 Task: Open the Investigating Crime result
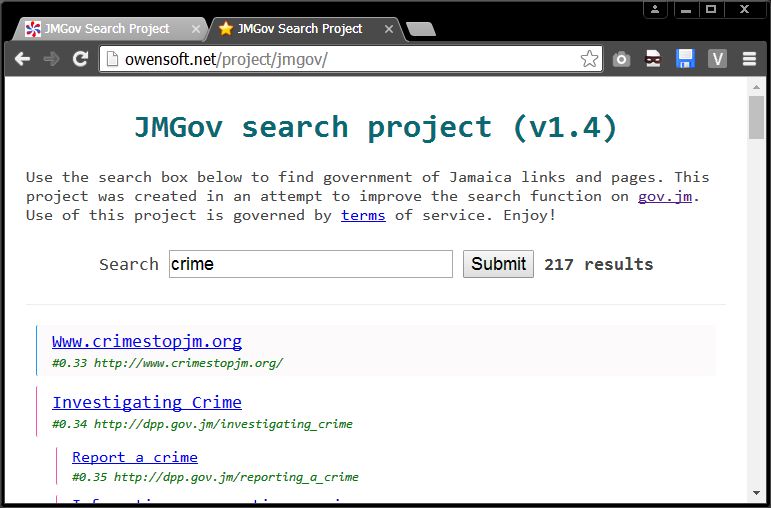[147, 402]
